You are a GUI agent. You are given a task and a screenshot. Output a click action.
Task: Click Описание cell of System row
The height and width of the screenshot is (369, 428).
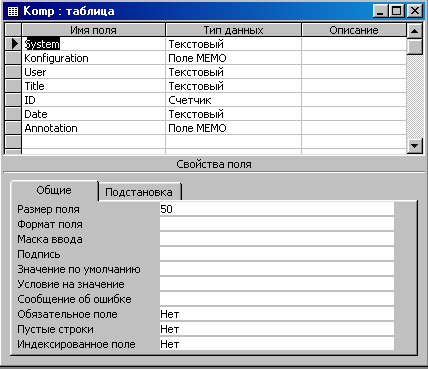[354, 44]
